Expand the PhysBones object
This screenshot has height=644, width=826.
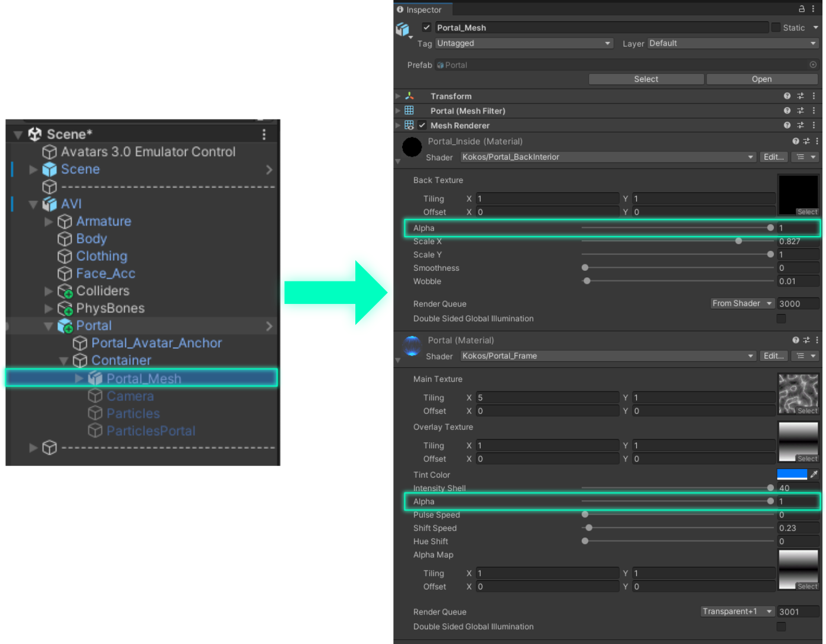(x=48, y=309)
